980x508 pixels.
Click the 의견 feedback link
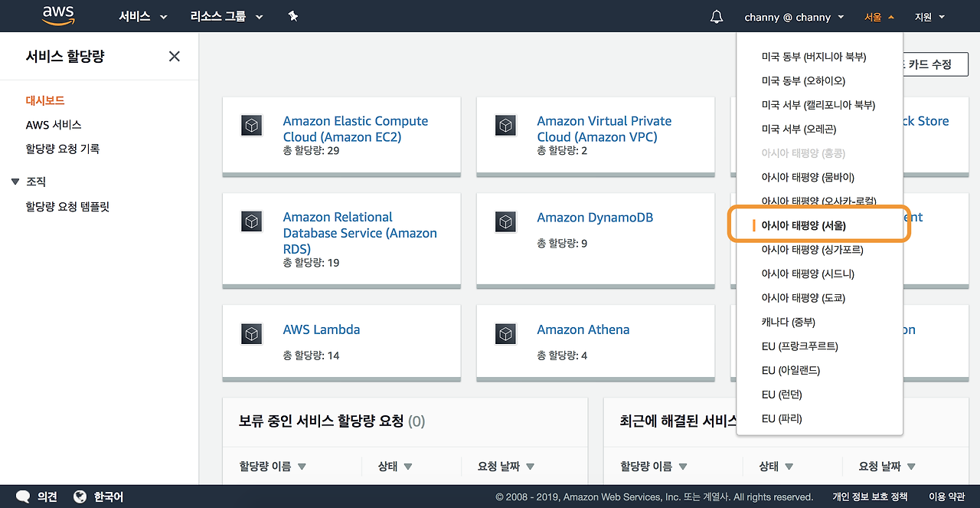(47, 497)
